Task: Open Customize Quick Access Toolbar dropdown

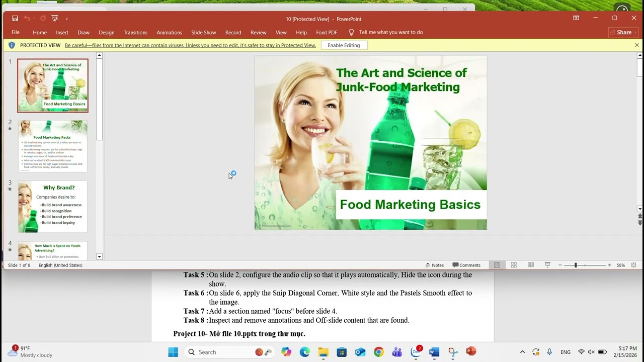Action: coord(66,19)
